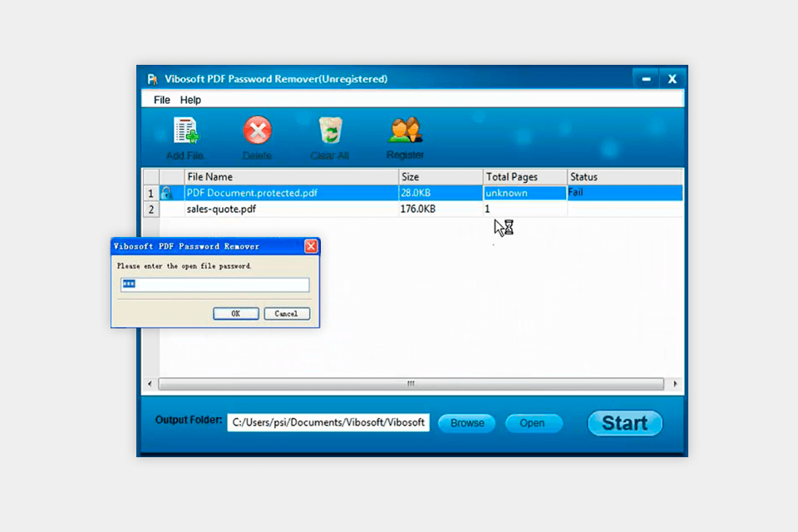
Task: Minimize the Vibosoft main window
Action: (647, 79)
